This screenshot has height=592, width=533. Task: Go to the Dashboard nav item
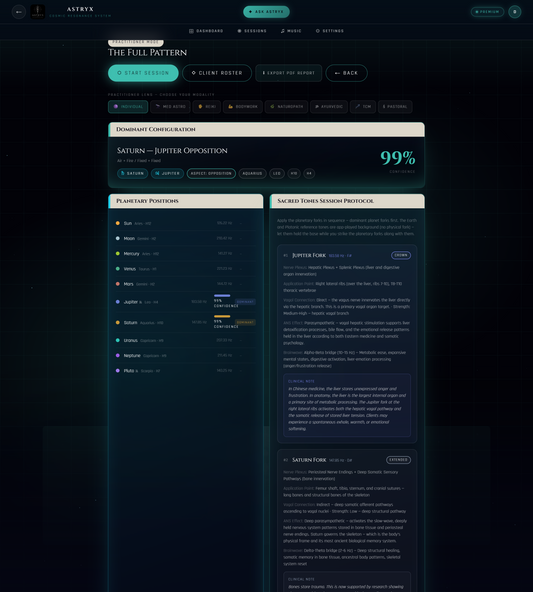206,31
